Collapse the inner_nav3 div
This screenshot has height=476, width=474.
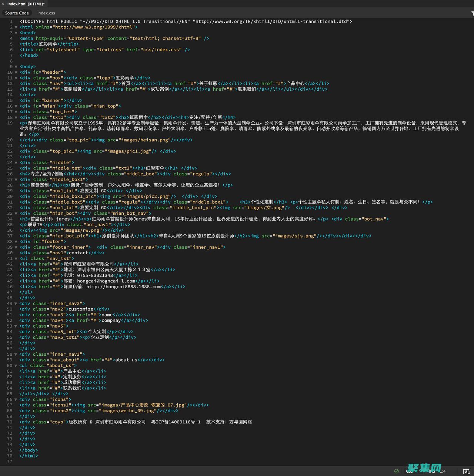16,354
